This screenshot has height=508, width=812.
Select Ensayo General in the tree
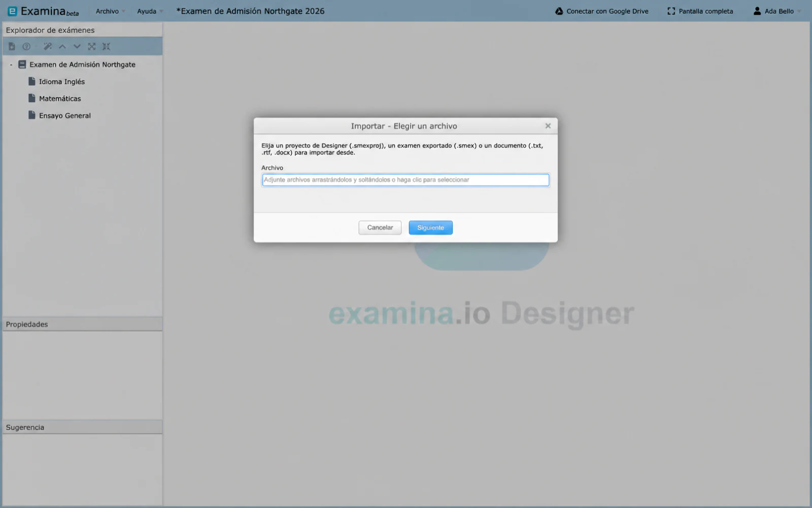point(65,115)
